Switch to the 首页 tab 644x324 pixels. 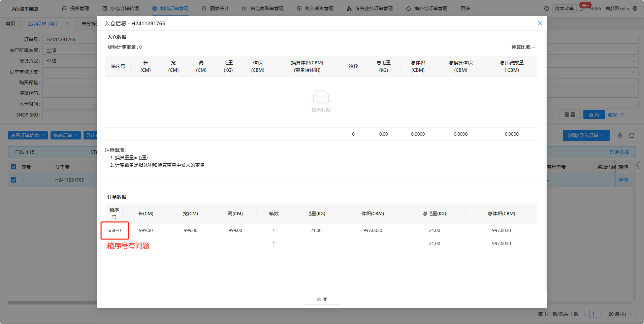10,24
